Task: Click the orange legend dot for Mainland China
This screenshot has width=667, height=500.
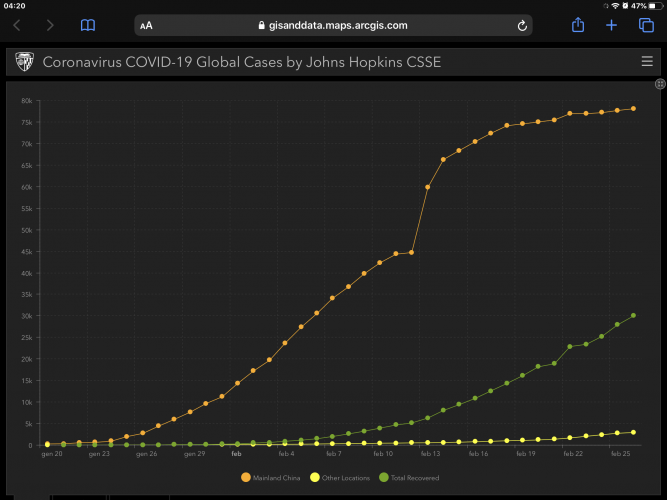Action: pos(247,477)
